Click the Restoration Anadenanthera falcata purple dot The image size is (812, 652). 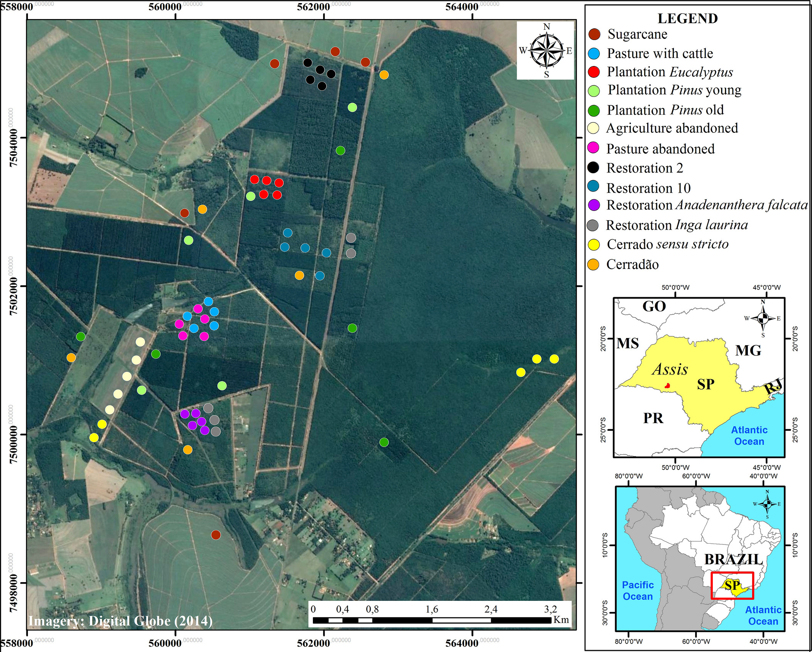(594, 205)
